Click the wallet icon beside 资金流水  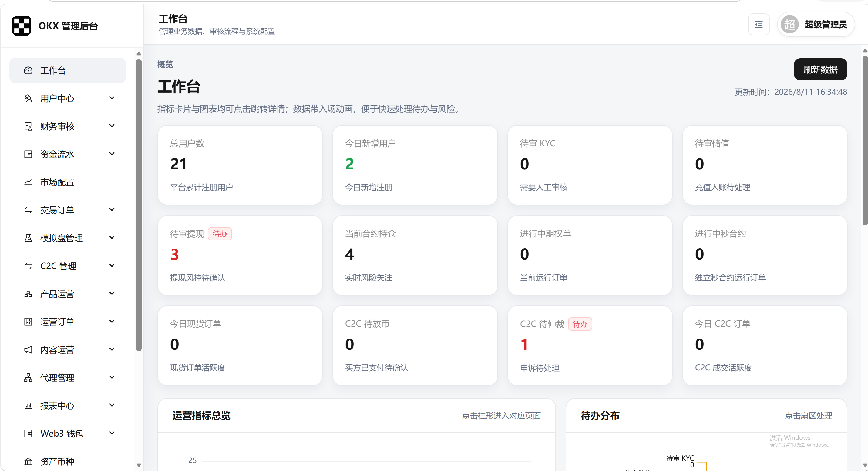tap(28, 154)
